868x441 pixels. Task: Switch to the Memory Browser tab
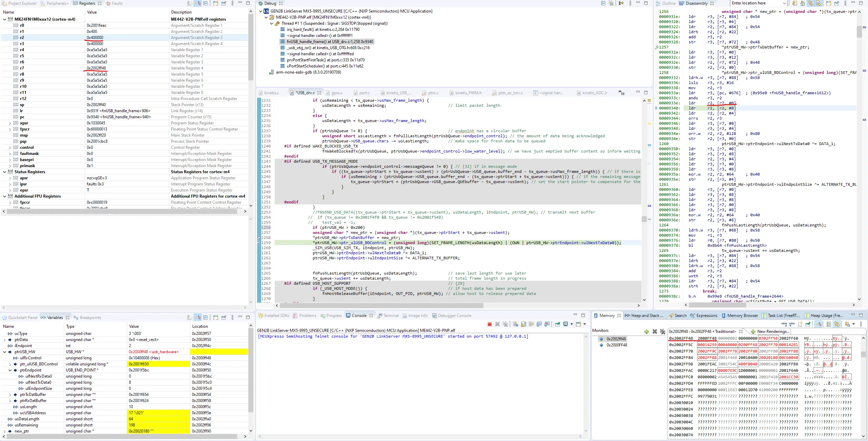[742, 316]
